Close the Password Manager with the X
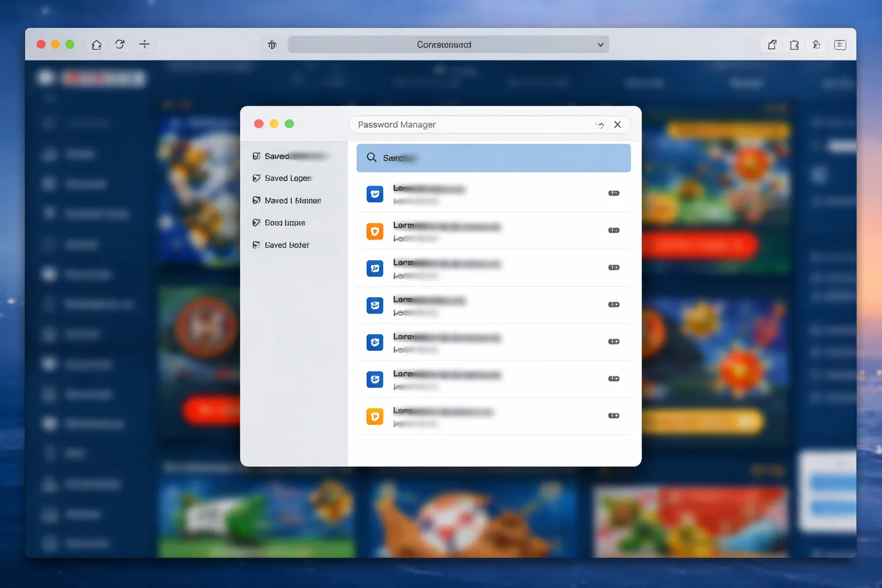The width and height of the screenshot is (882, 588). click(617, 125)
